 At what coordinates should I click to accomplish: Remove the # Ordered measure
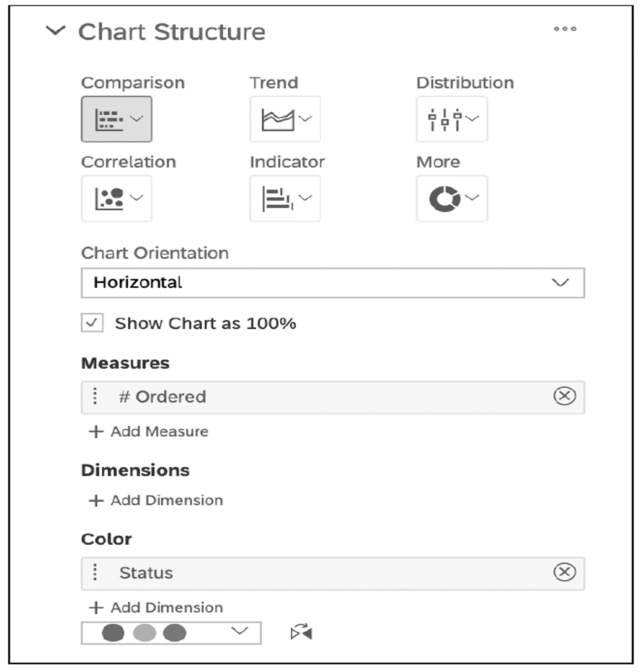point(572,398)
